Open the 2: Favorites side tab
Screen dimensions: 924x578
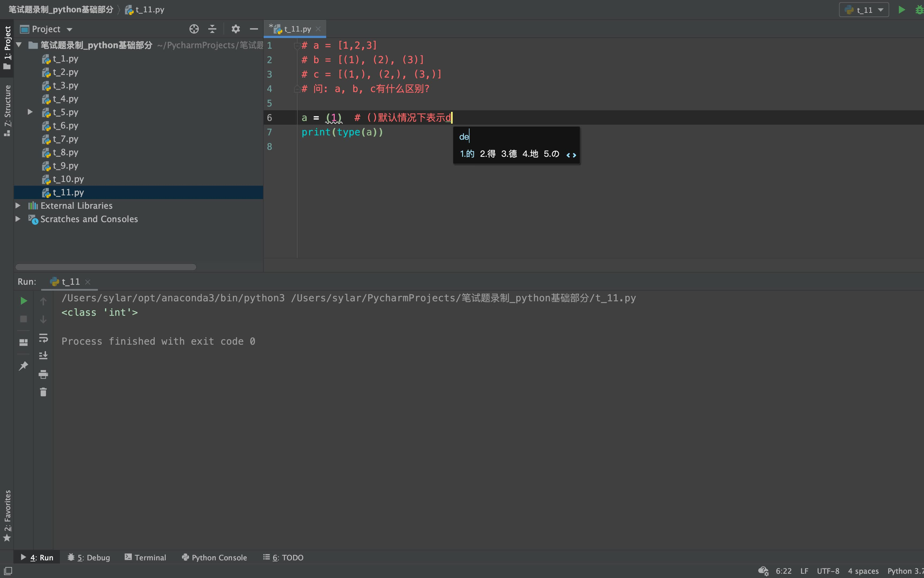coord(7,516)
